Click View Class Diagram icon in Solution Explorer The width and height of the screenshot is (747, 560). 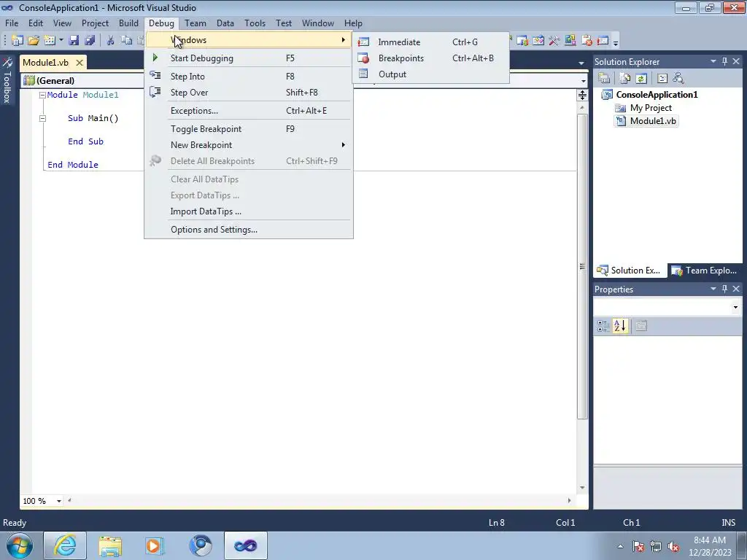pos(678,78)
